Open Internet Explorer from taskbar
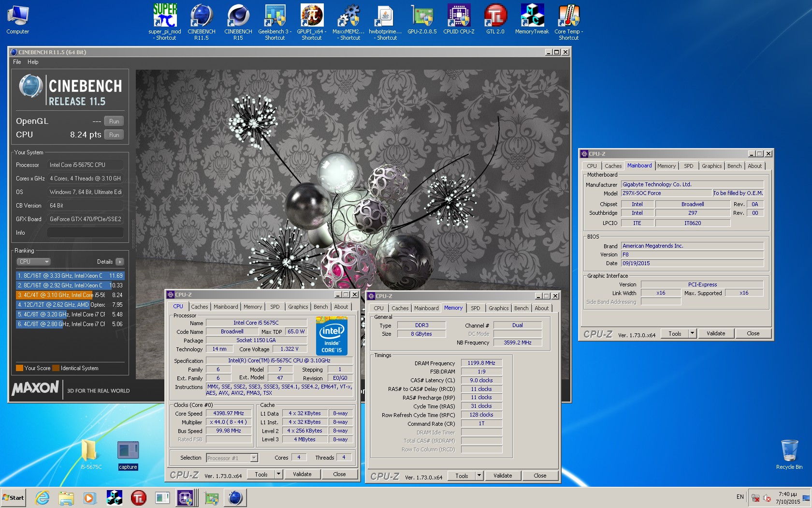 [43, 497]
